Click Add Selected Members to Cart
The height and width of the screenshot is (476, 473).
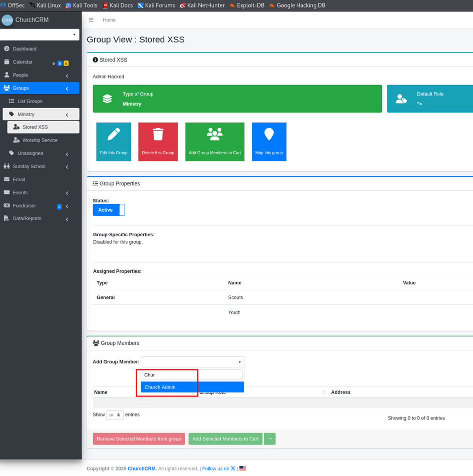pos(225,438)
